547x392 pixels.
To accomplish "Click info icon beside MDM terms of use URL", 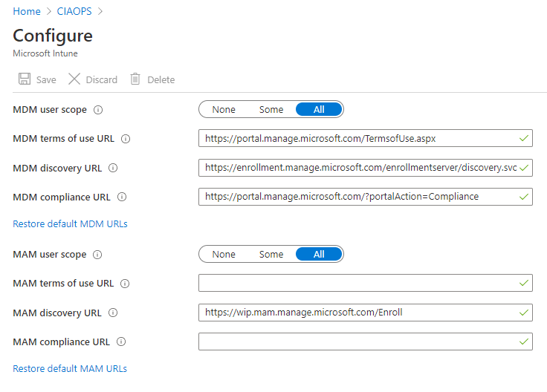I will pyautogui.click(x=126, y=139).
